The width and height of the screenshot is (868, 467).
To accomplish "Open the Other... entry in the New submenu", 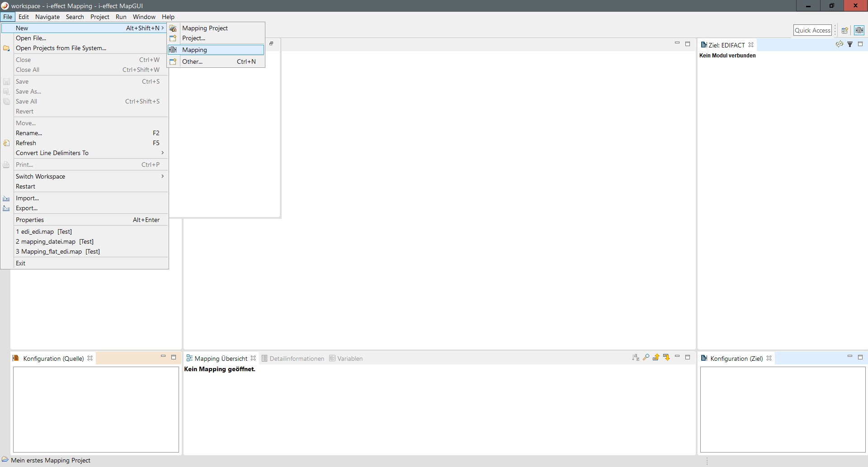I will tap(192, 61).
